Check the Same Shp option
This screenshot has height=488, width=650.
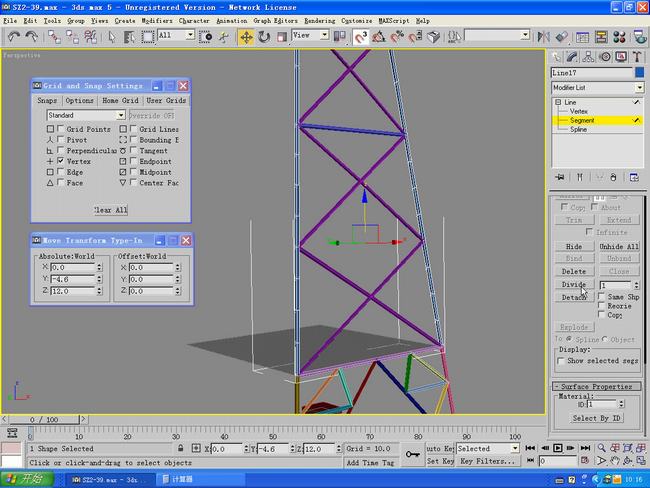[601, 297]
